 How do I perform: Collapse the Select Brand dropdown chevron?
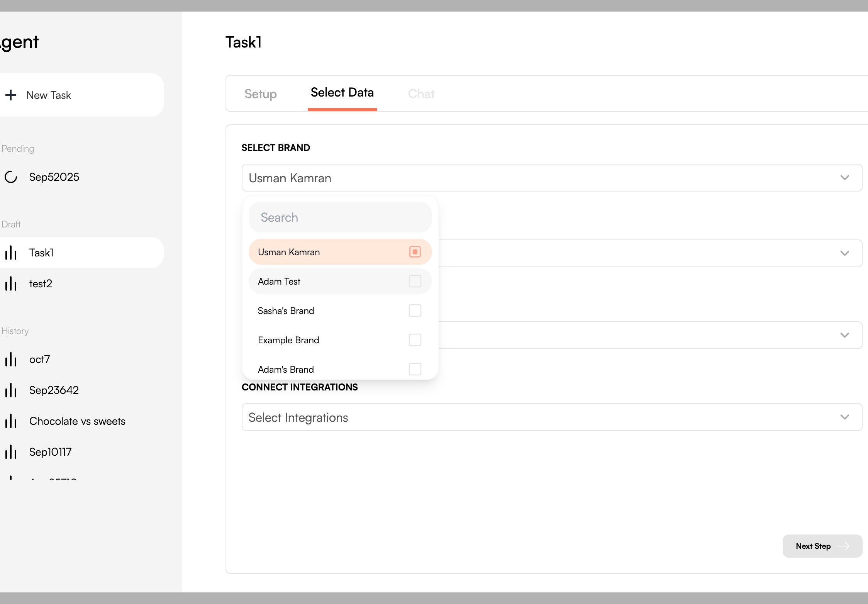tap(844, 178)
